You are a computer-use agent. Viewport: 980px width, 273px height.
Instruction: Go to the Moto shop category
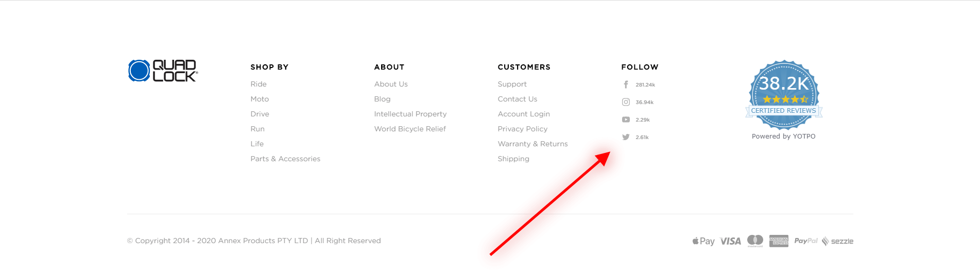click(x=260, y=99)
